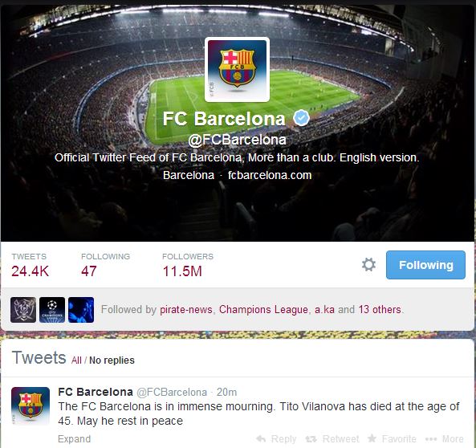
Task: Open the 13 others followers link
Action: pyautogui.click(x=380, y=309)
